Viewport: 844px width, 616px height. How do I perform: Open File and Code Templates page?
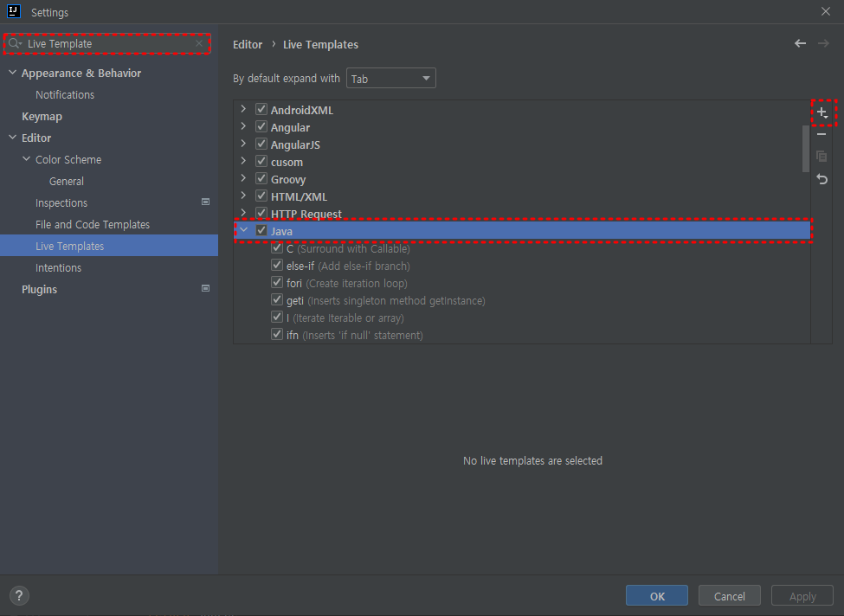click(x=93, y=224)
